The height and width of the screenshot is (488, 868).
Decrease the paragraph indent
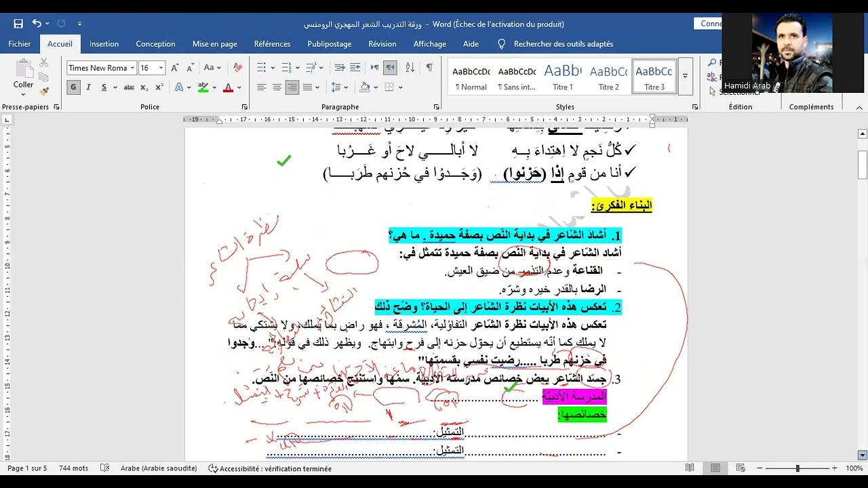340,68
